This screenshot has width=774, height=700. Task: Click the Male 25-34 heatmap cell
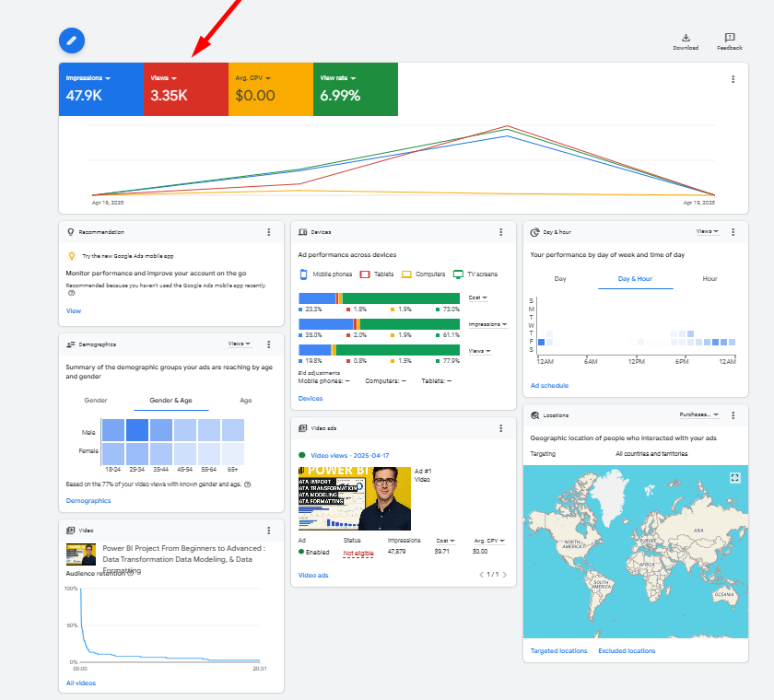tap(137, 430)
